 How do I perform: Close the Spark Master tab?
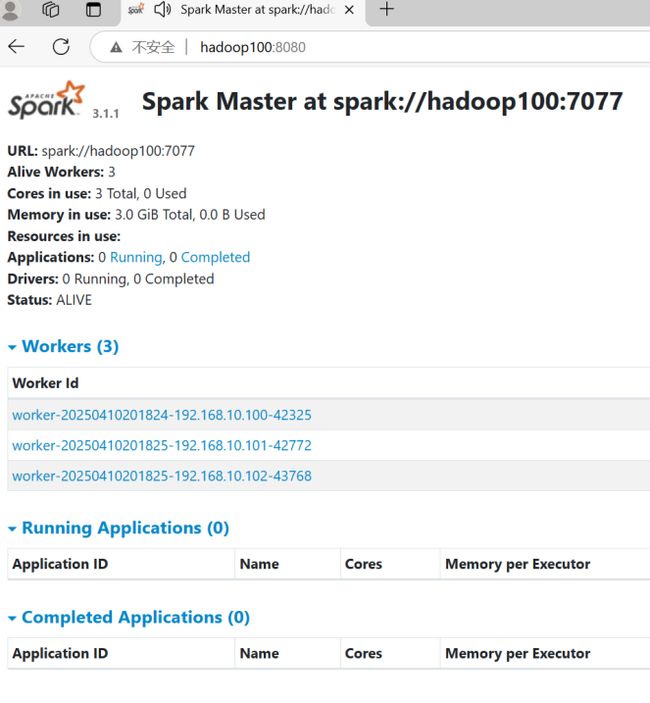point(349,10)
